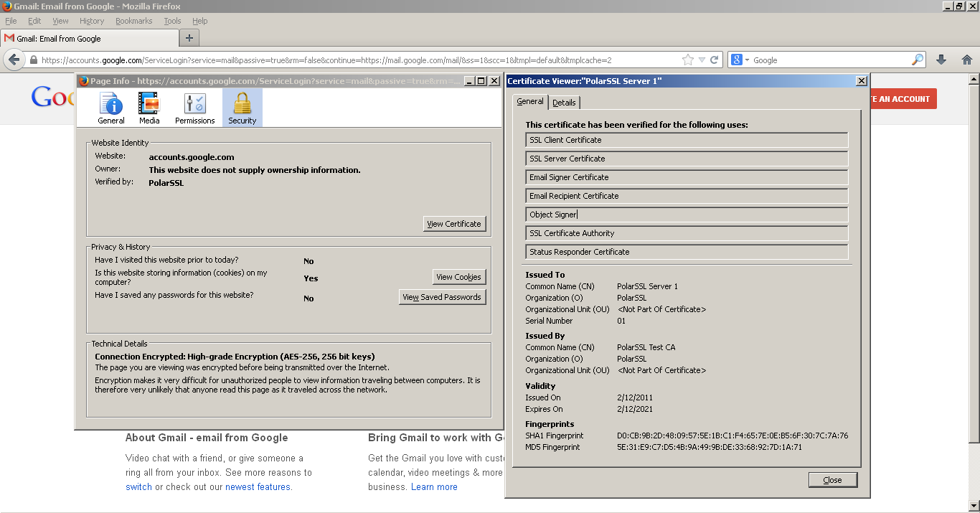Open the Edit menu

(34, 21)
